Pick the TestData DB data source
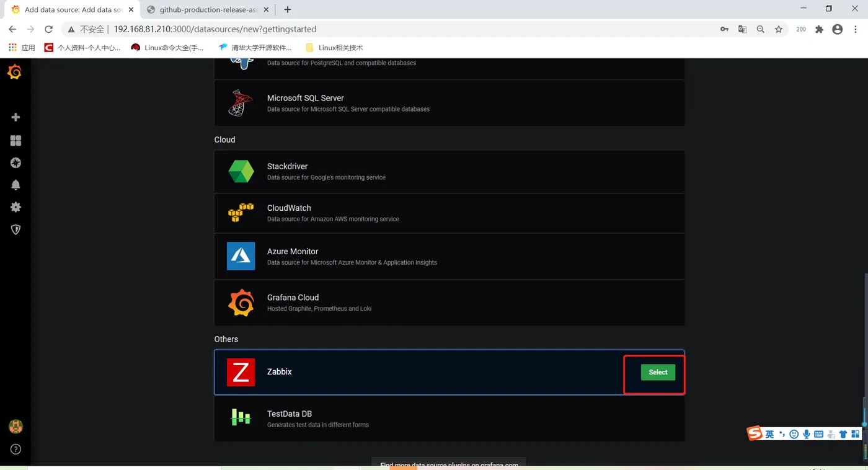The image size is (868, 470). coord(449,418)
